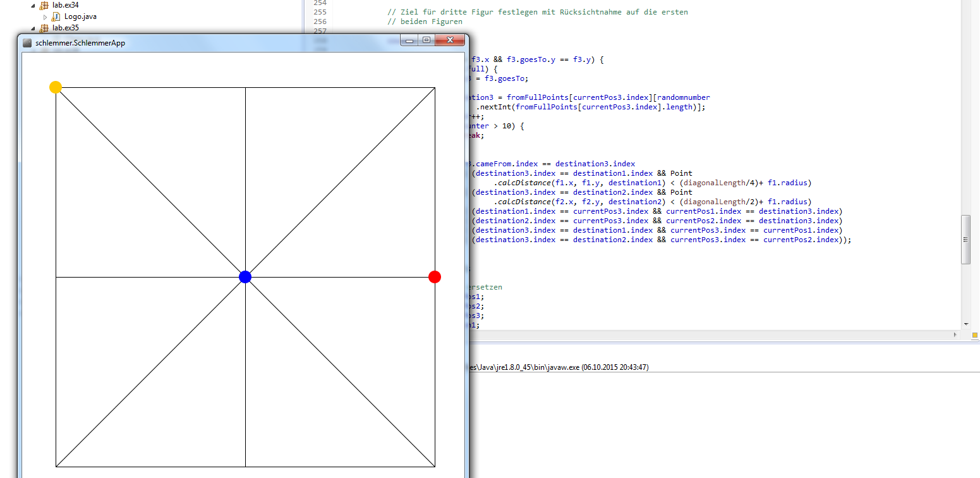Click the code comment on line 255
Screen dimensions: 980x478
point(537,12)
